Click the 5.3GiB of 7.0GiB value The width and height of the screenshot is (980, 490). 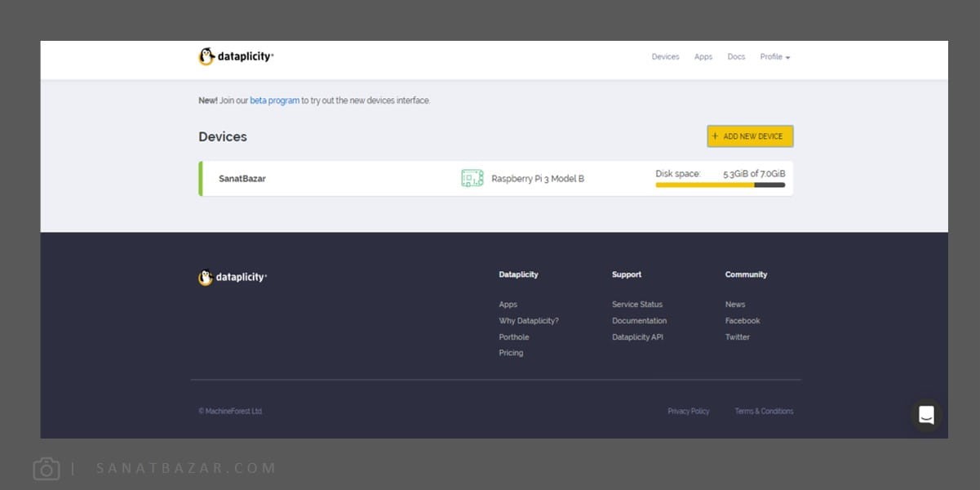(x=754, y=174)
